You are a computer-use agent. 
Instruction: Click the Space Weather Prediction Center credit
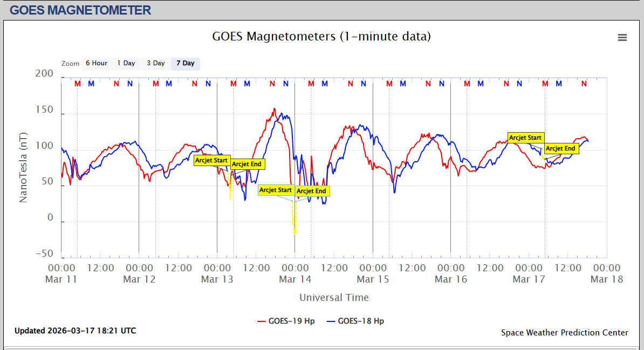click(x=564, y=333)
